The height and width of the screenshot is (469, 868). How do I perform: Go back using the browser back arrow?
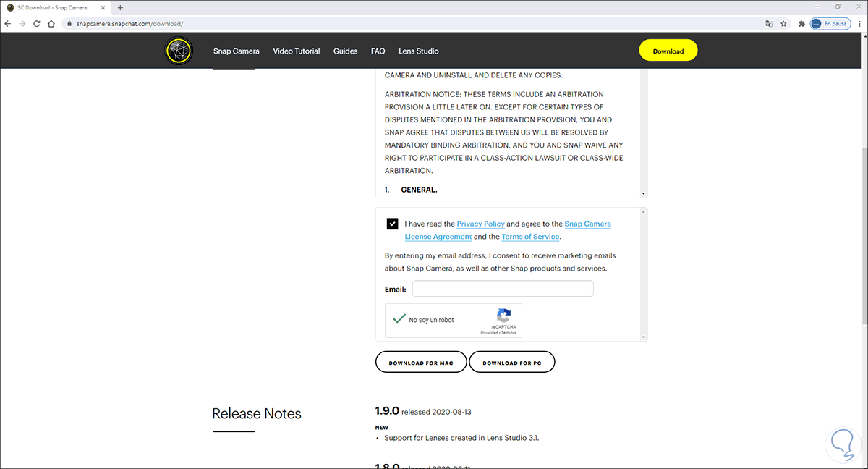tap(8, 23)
